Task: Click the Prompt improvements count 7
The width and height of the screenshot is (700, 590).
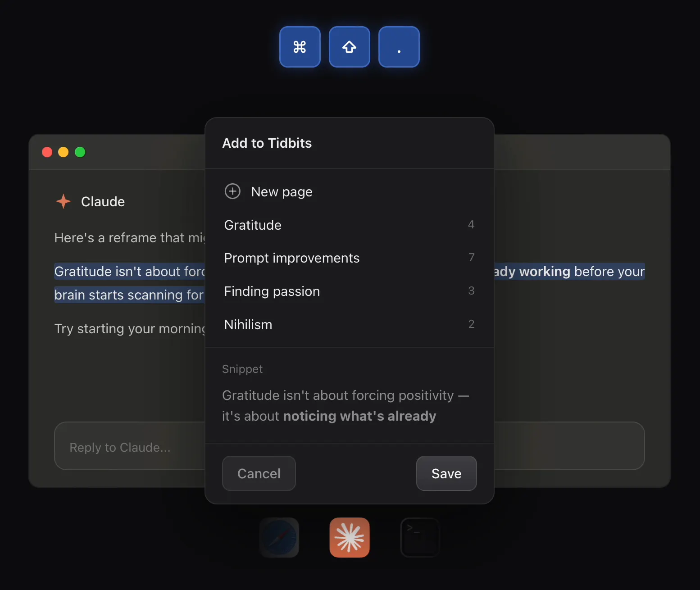Action: pyautogui.click(x=471, y=257)
